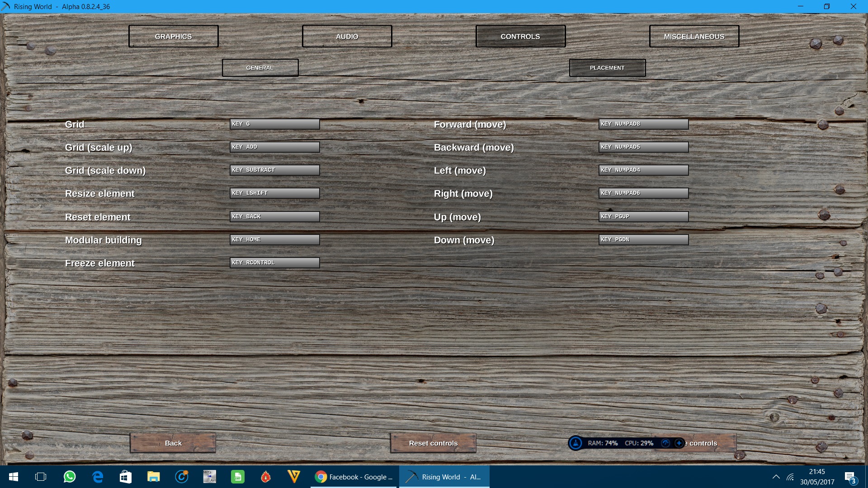868x488 pixels.
Task: Switch to the Facebook Chrome window
Action: (354, 477)
